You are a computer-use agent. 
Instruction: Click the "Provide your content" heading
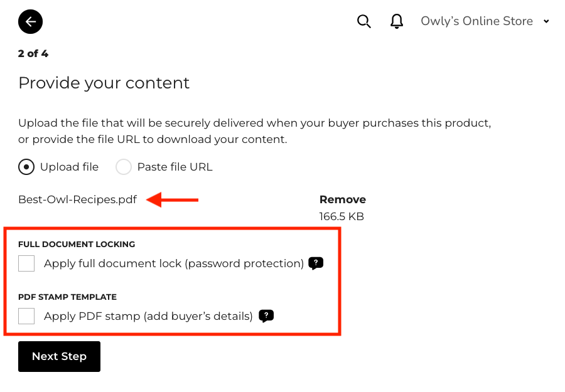tap(104, 83)
